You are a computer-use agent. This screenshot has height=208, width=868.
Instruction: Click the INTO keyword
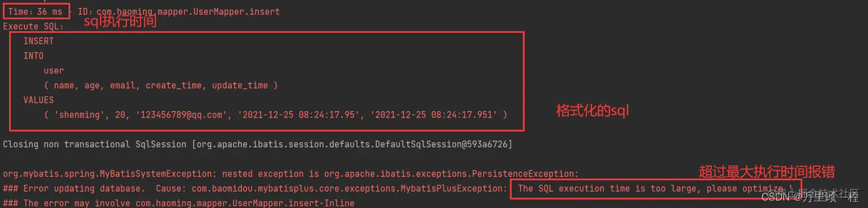[33, 56]
